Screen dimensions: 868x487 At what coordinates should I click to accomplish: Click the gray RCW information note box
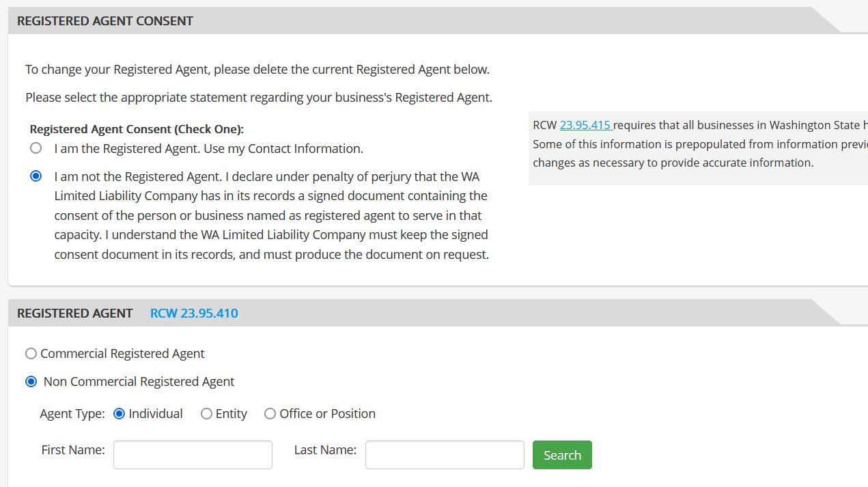pyautogui.click(x=698, y=148)
